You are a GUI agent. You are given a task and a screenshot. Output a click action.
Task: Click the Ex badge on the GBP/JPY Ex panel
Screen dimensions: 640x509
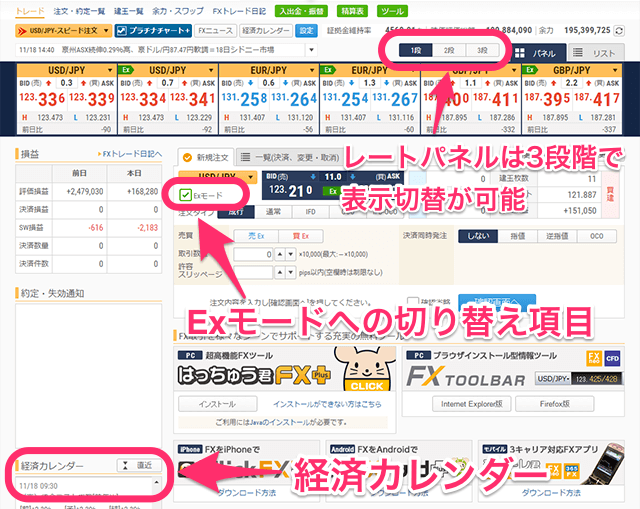coord(530,70)
